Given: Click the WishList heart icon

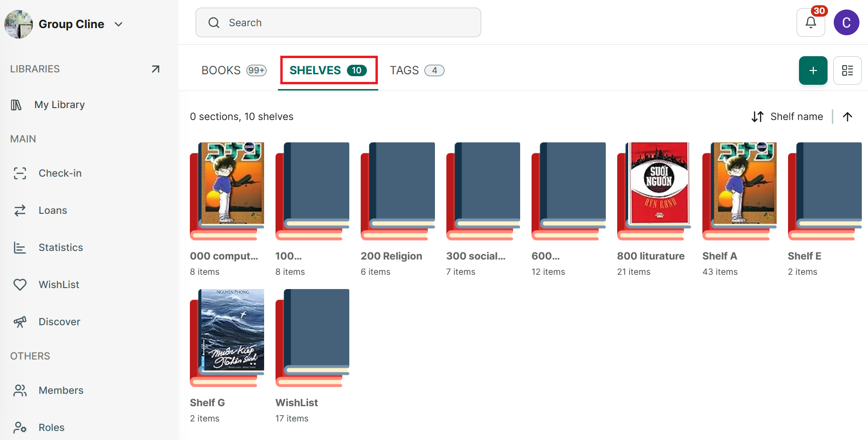Looking at the screenshot, I should 20,285.
